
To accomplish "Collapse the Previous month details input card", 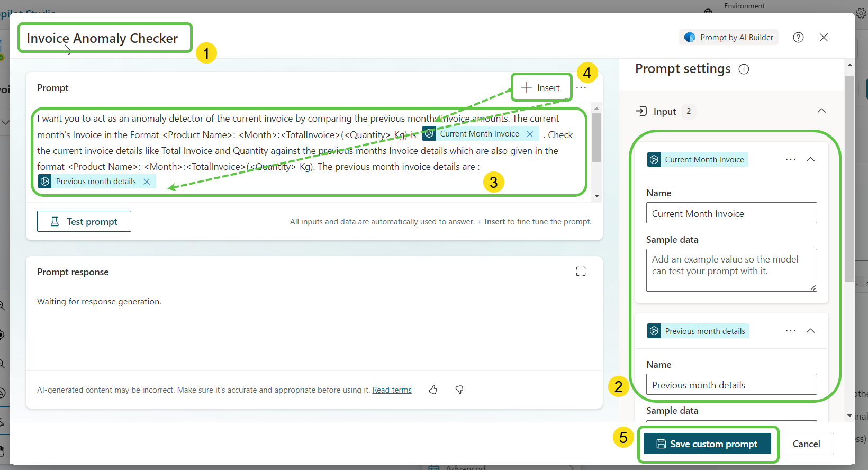I will (810, 331).
